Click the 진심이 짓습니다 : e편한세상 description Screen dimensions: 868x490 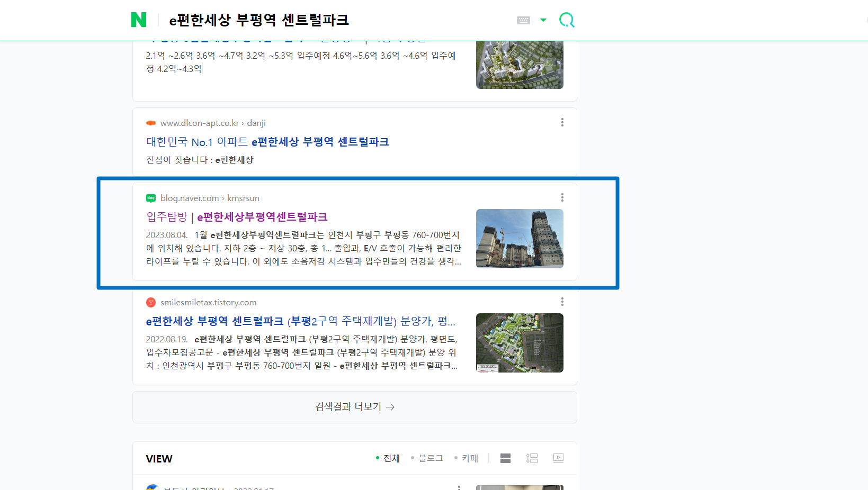point(200,160)
